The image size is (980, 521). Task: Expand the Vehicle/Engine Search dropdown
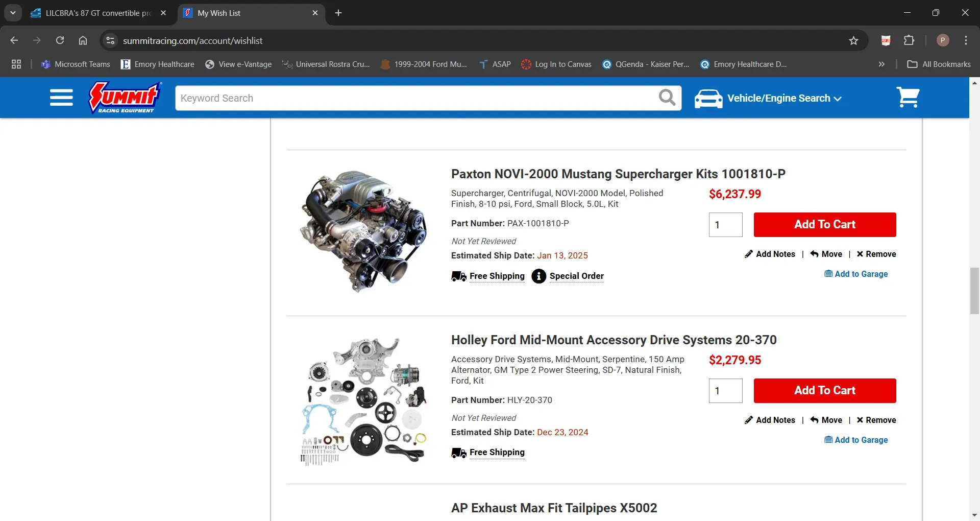[x=785, y=98]
